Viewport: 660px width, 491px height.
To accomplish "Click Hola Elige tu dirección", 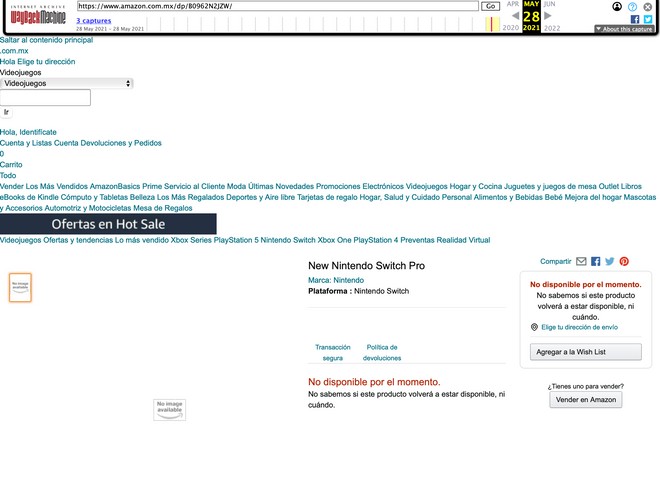I will coord(37,61).
